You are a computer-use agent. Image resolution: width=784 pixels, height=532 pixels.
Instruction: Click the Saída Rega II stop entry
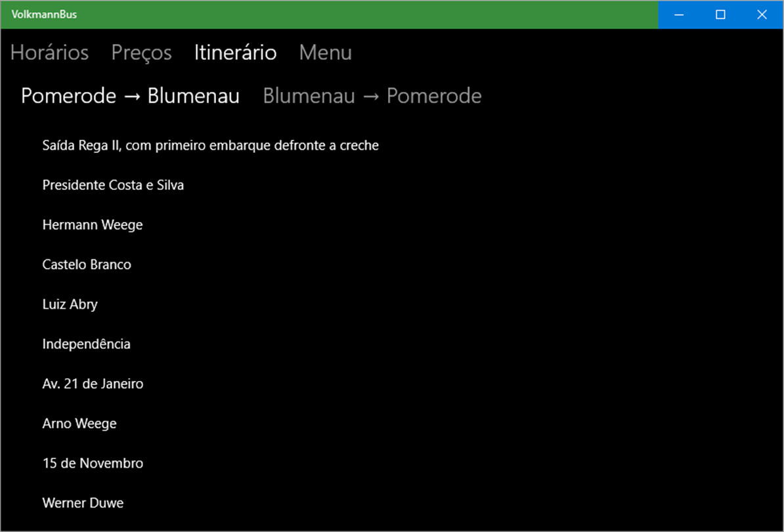point(210,145)
